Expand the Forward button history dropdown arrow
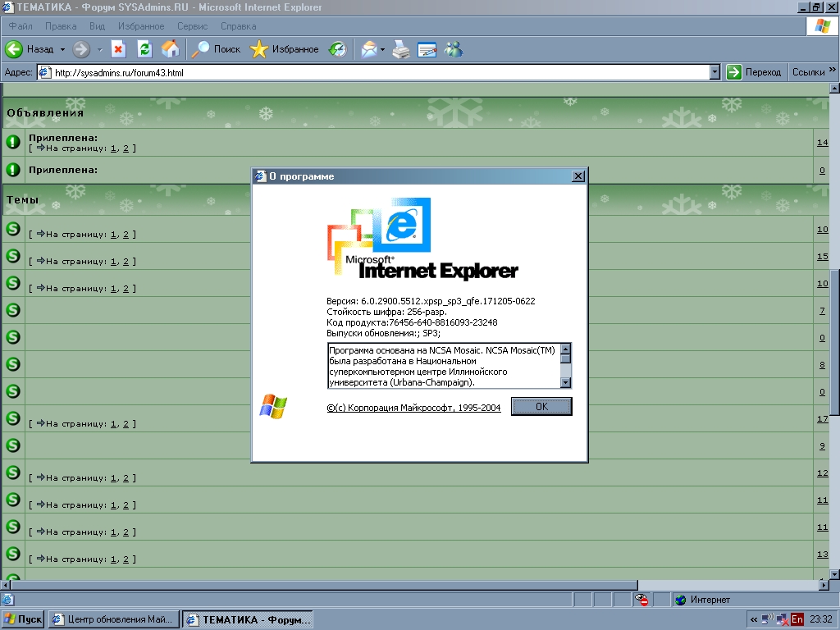 tap(99, 50)
